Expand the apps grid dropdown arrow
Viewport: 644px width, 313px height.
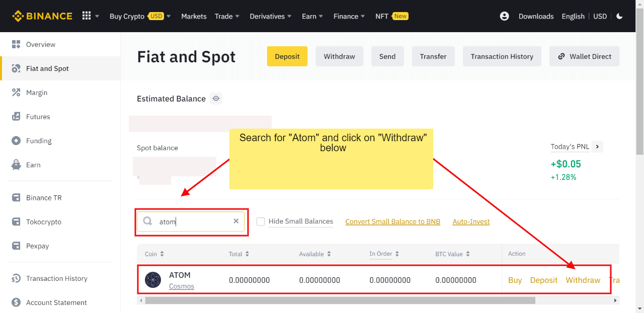click(x=97, y=16)
